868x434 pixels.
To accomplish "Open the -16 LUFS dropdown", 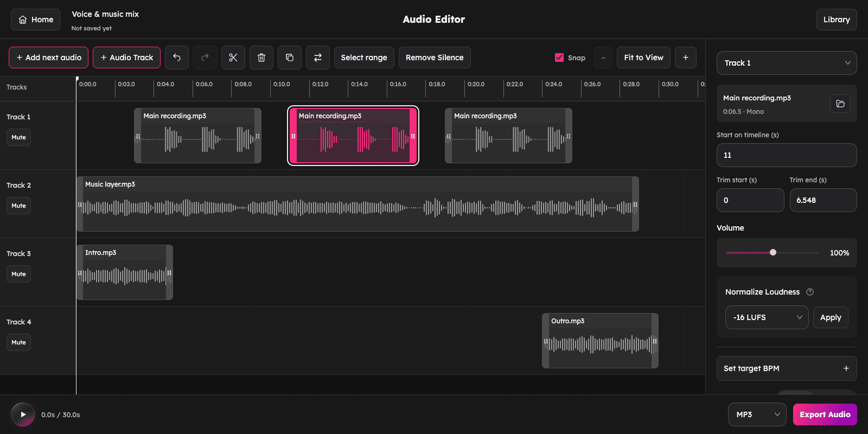I will point(767,317).
